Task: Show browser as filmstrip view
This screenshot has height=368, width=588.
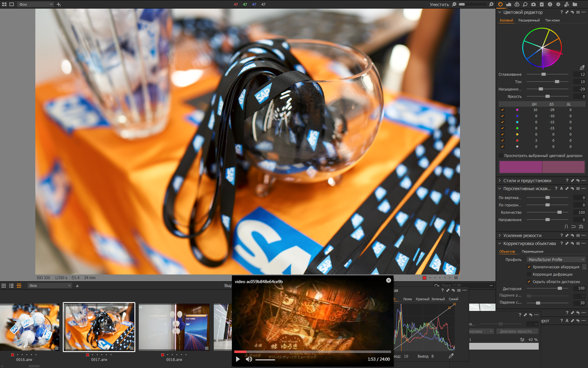Action: [19, 286]
